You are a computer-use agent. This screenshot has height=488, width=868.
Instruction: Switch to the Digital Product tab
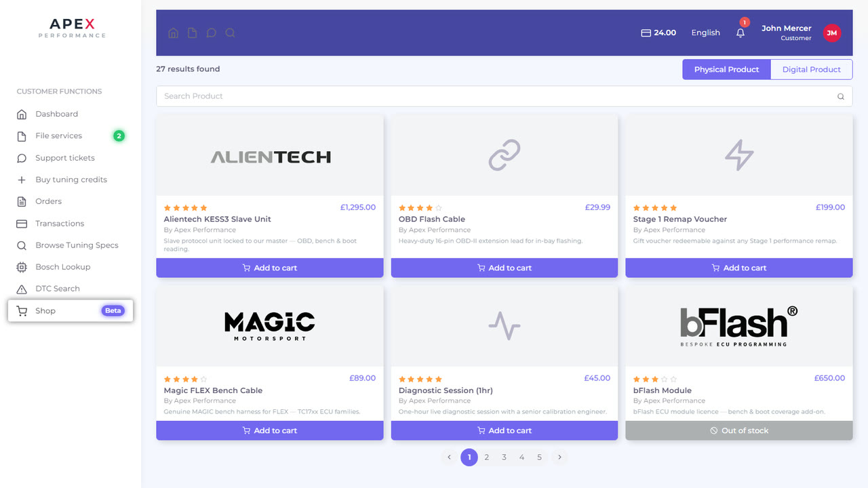(x=811, y=69)
